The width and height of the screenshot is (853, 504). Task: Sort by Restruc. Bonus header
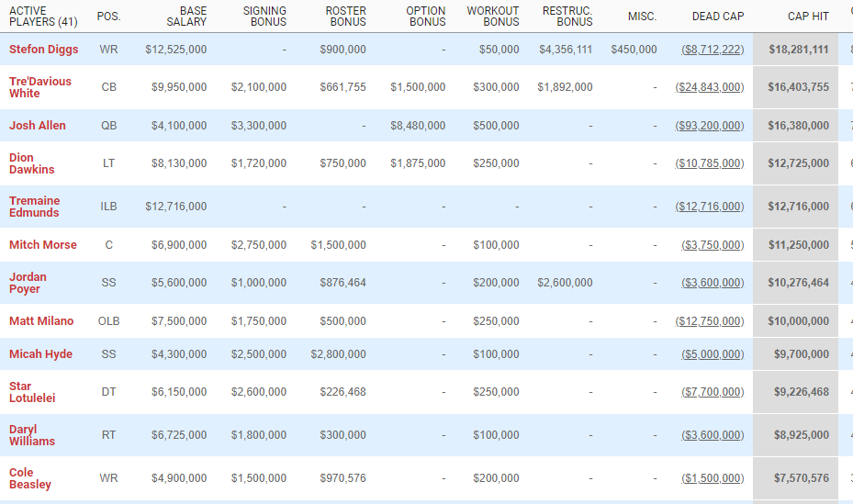point(567,17)
